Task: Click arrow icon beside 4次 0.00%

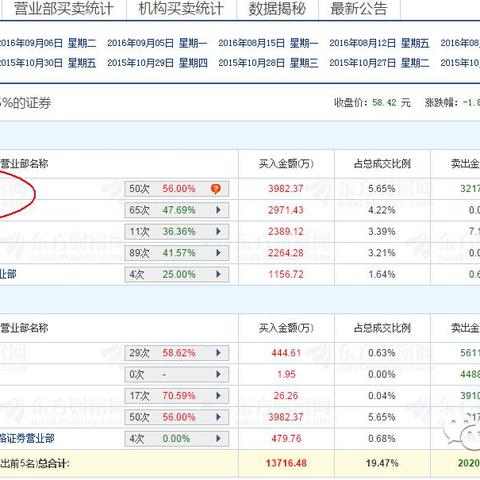Action: (219, 439)
